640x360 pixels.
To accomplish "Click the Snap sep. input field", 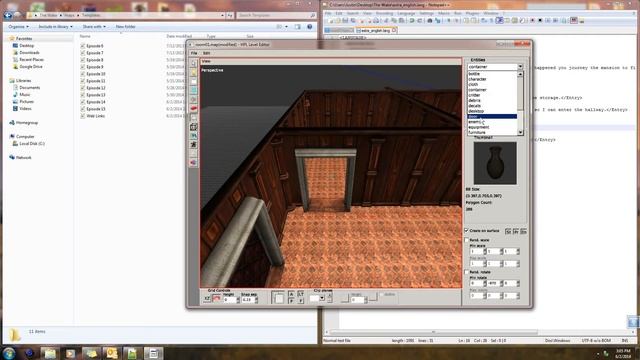I will coord(248,300).
